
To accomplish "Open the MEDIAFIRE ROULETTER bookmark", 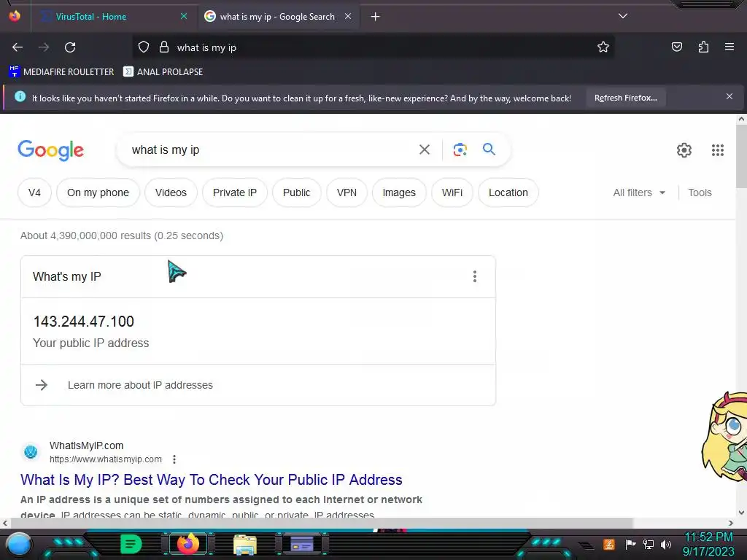I will click(61, 72).
